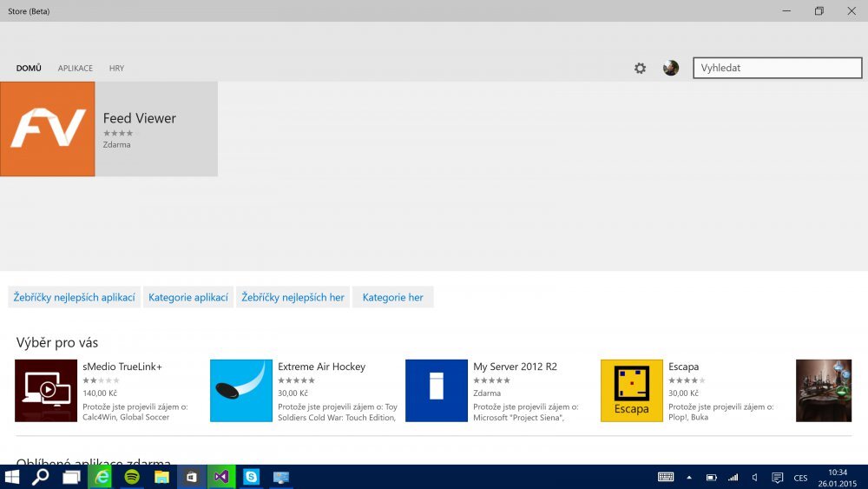Viewport: 868px width, 489px height.
Task: Open Extreme Air Hockey app icon
Action: point(241,391)
